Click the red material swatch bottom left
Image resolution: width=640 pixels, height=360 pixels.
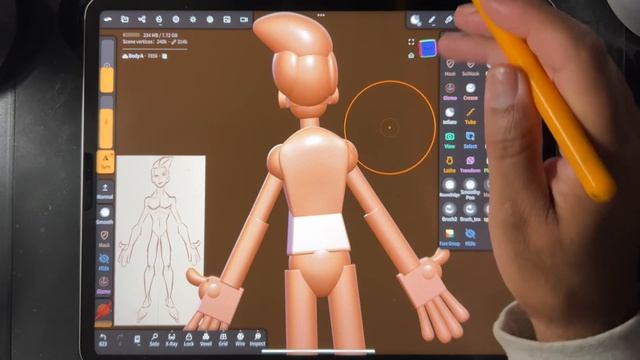pos(104,312)
